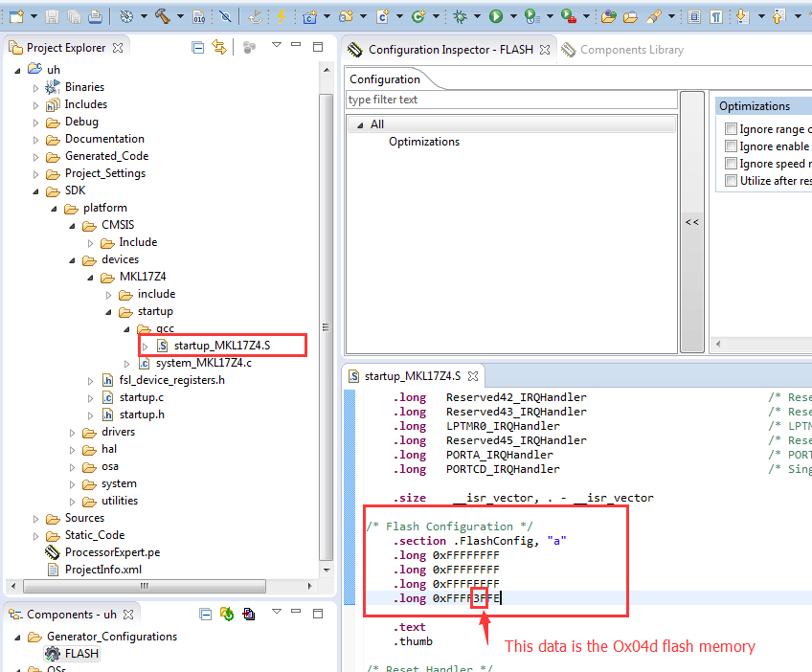Click the Project Explorer horizontal scrollbar
The height and width of the screenshot is (672, 812).
144,586
